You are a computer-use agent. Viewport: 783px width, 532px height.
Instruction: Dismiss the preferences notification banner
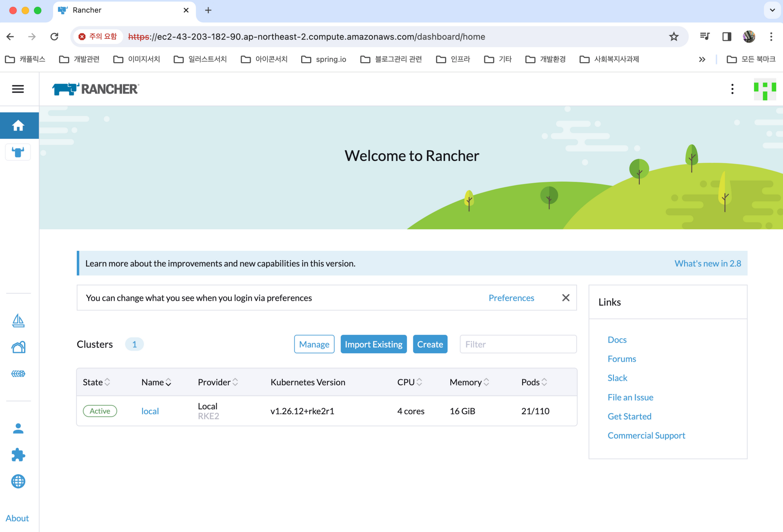tap(566, 298)
